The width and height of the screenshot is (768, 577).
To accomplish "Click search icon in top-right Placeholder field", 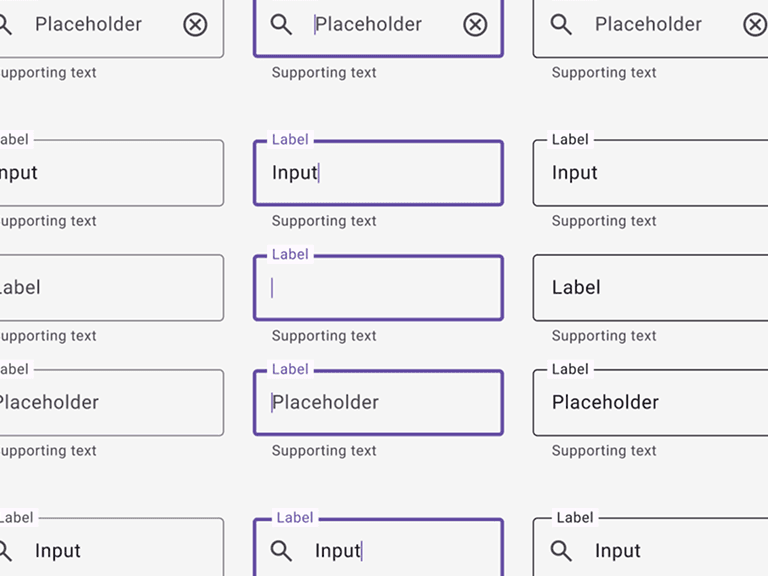I will pos(562,25).
